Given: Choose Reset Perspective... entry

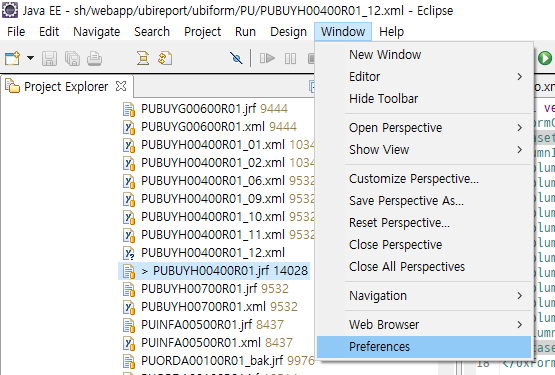Looking at the screenshot, I should (424, 222).
